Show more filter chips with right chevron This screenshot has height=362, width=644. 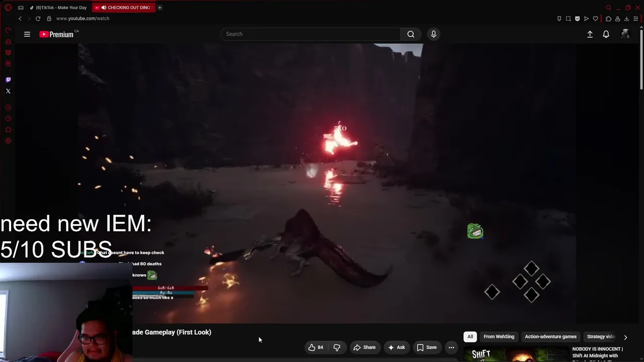click(x=625, y=337)
